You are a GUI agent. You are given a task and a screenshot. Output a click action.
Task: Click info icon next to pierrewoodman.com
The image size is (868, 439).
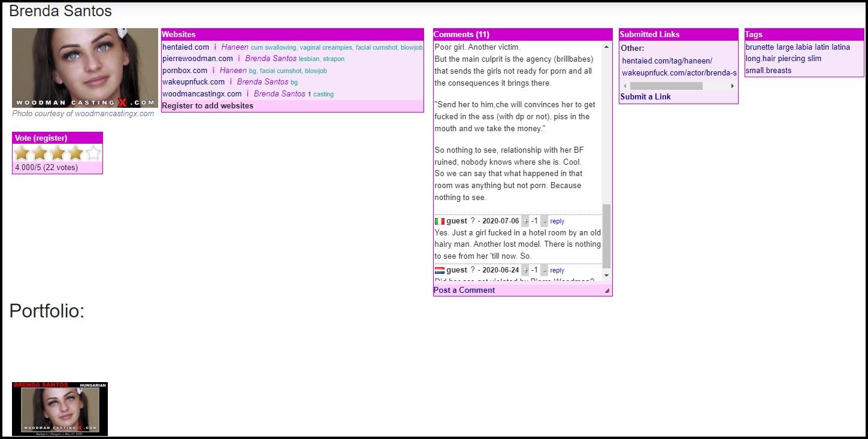[239, 59]
